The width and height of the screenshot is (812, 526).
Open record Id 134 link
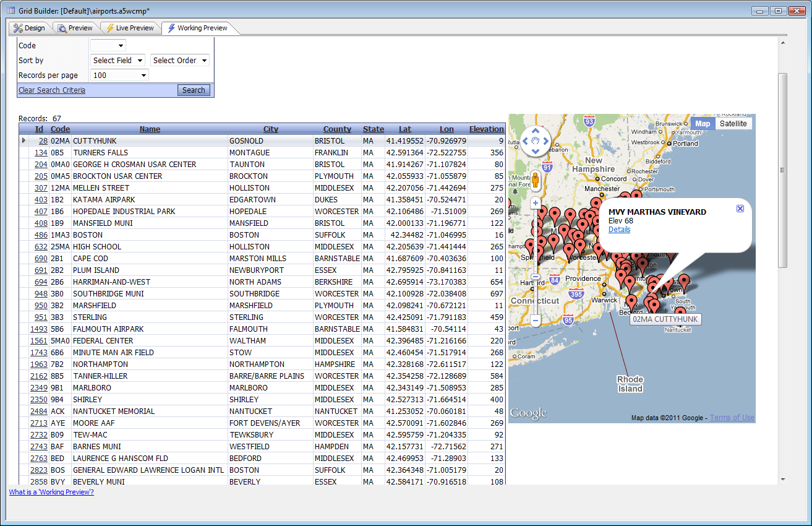[41, 153]
